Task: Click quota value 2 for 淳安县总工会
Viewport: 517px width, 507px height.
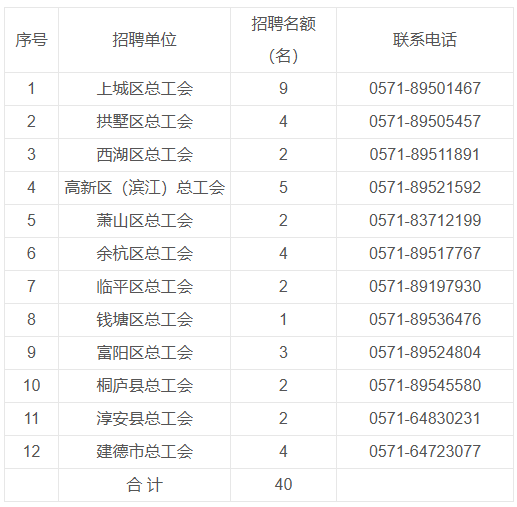Action: tap(283, 418)
